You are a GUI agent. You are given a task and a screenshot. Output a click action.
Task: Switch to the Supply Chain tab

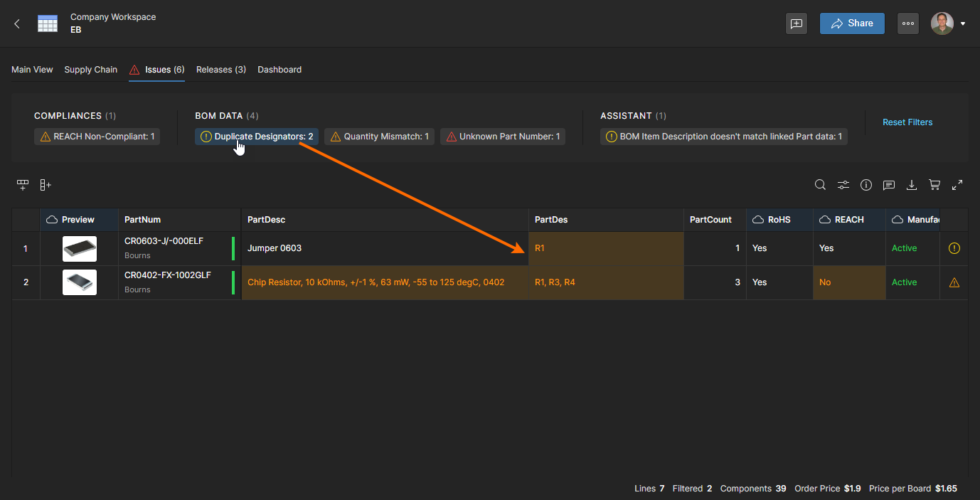pos(90,70)
